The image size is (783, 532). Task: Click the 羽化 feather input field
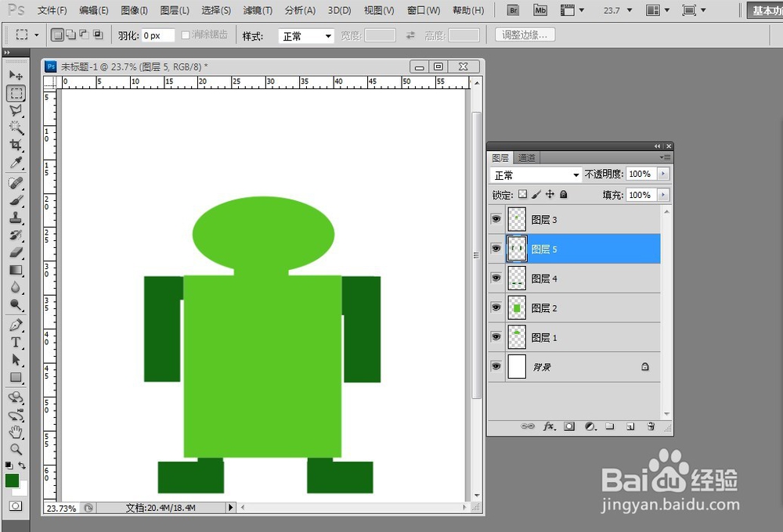tap(158, 35)
